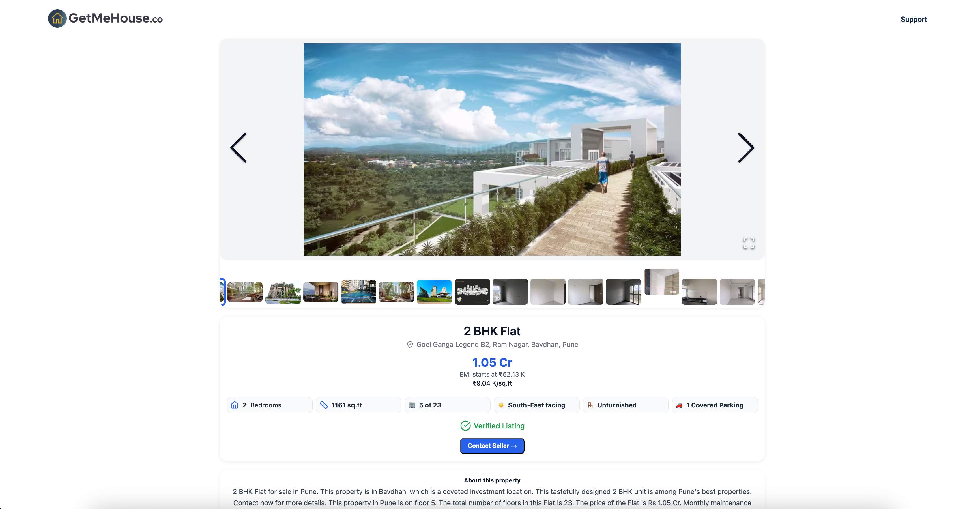Click the green Verified Listing checkmark icon

(x=465, y=426)
